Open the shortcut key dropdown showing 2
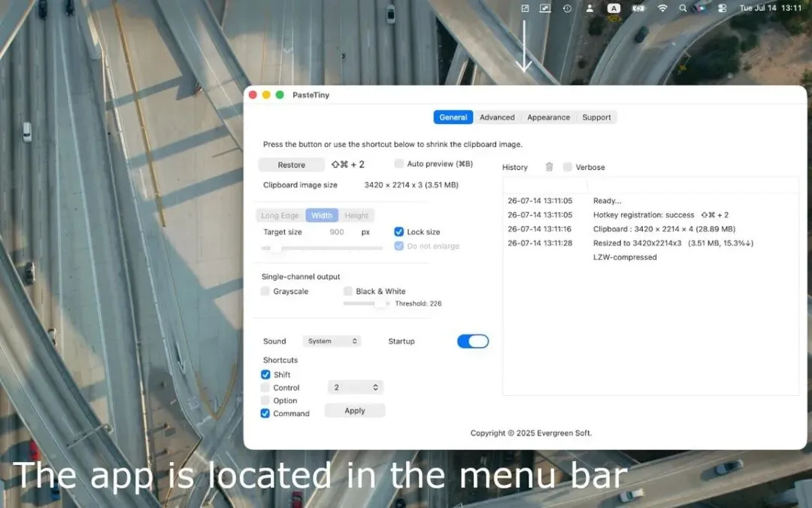Screen dimensions: 812x508 coord(355,388)
